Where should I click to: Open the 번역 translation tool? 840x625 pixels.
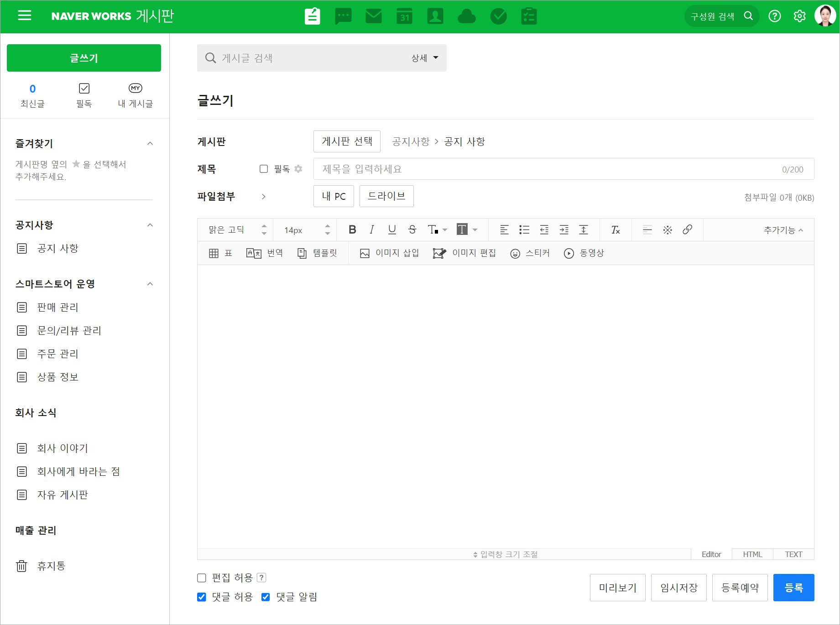pos(265,253)
